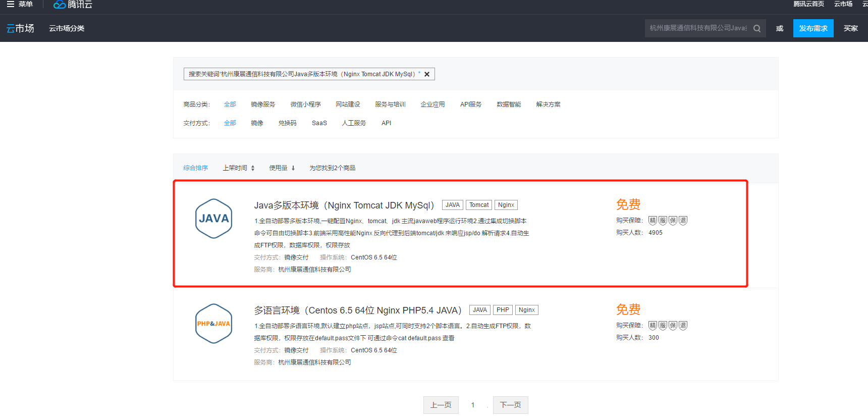This screenshot has height=420, width=868.
Task: Open 多语言环境 product title
Action: 358,310
